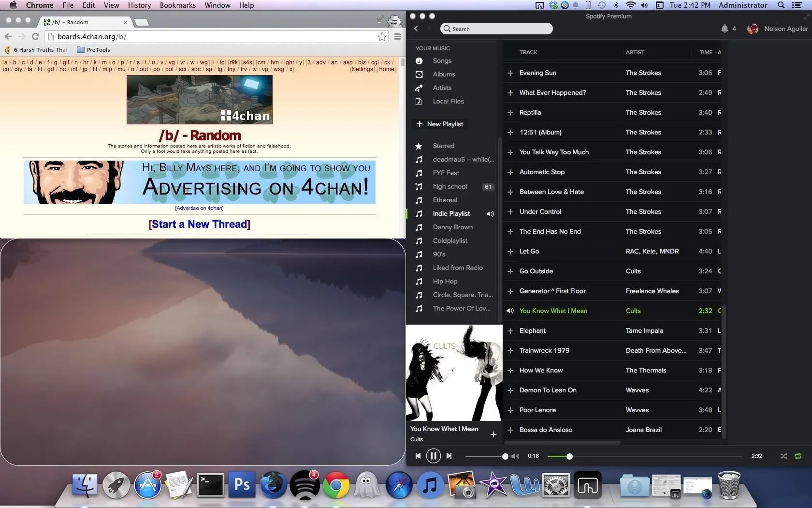This screenshot has width=812, height=508.
Task: Open the ProTools bookmarks folder
Action: click(x=93, y=49)
